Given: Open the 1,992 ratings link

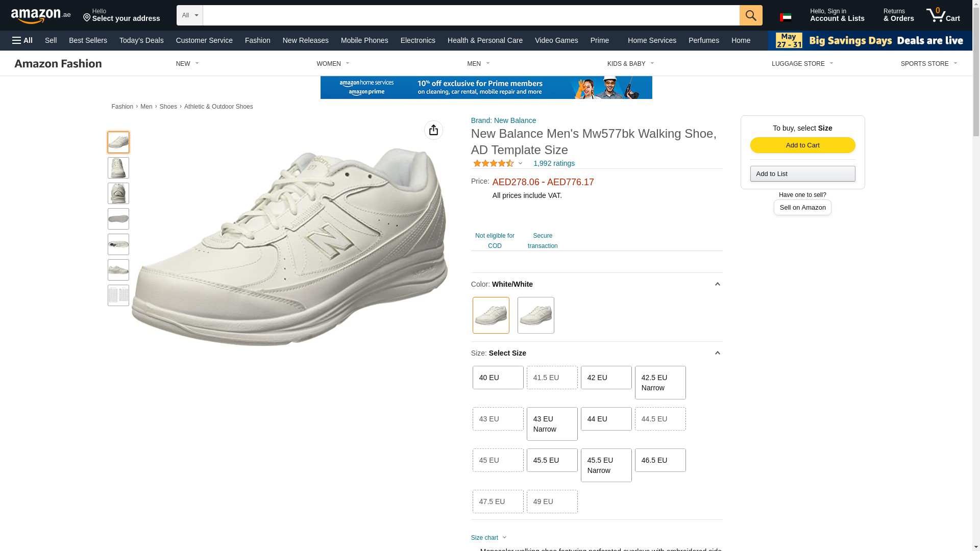Looking at the screenshot, I should pos(554,163).
